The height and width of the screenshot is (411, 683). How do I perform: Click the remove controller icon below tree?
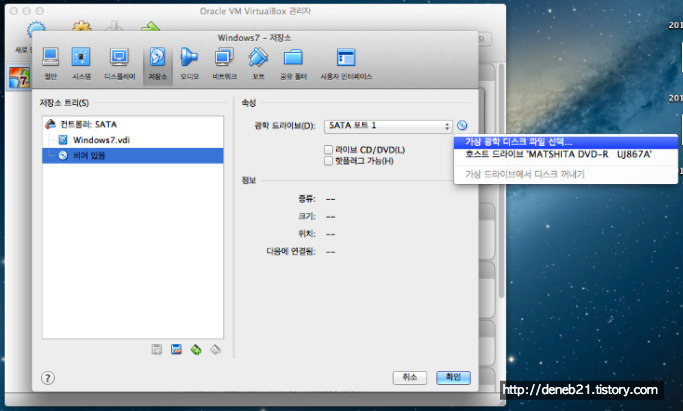(176, 349)
